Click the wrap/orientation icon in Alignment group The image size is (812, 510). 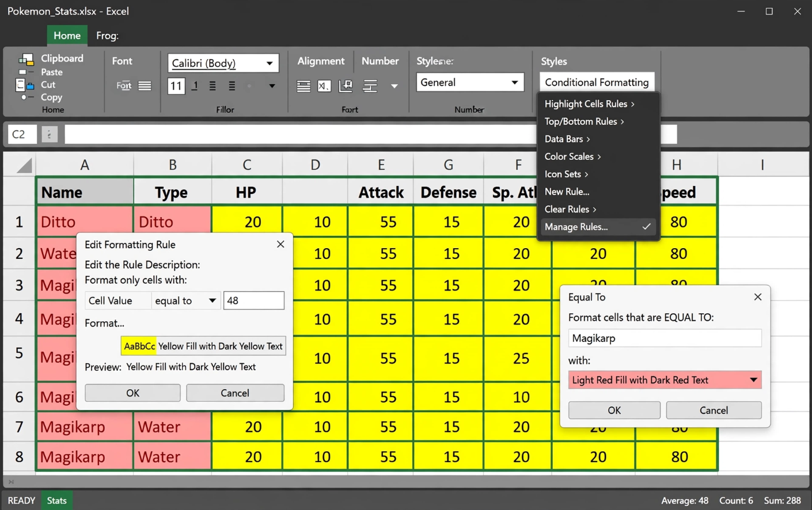tap(346, 86)
